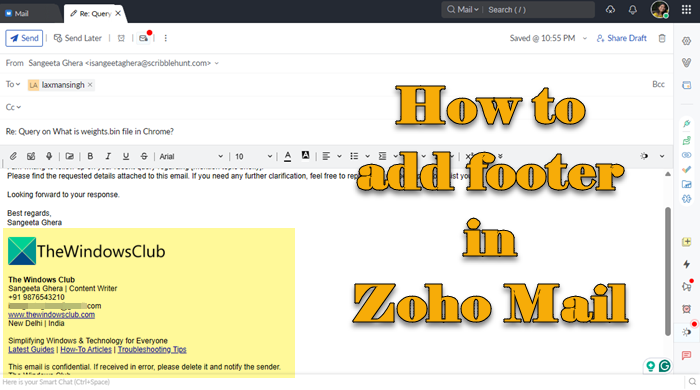The height and width of the screenshot is (390, 700).
Task: Open the hexagon settings icon in sidebar
Action: (x=687, y=41)
